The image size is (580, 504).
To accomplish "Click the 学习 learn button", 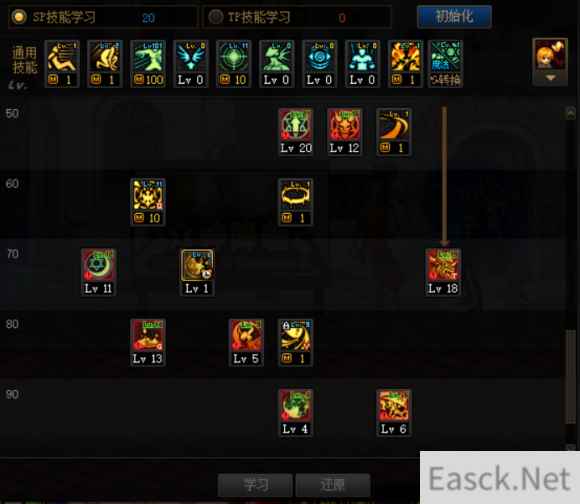I will [255, 485].
